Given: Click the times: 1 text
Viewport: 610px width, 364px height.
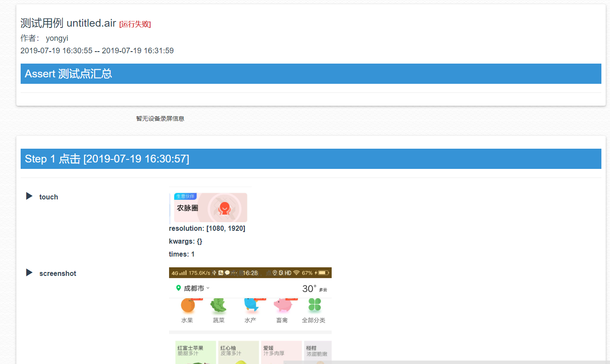Looking at the screenshot, I should (x=182, y=254).
